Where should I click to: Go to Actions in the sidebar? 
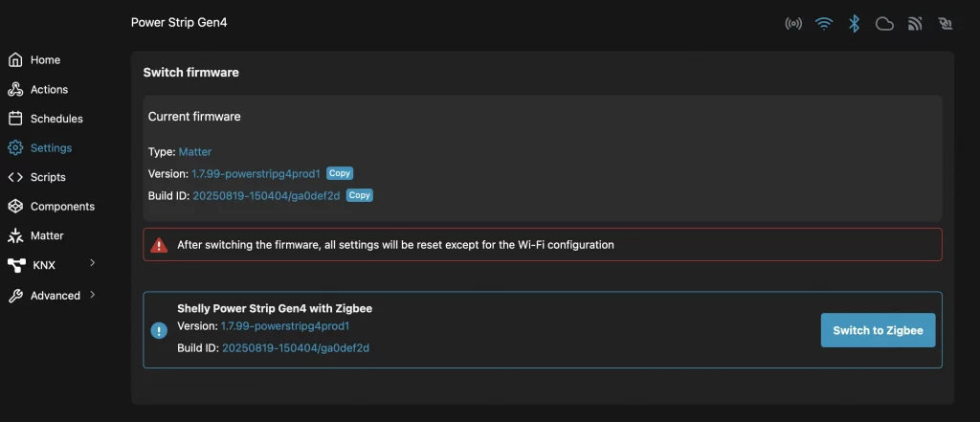49,90
